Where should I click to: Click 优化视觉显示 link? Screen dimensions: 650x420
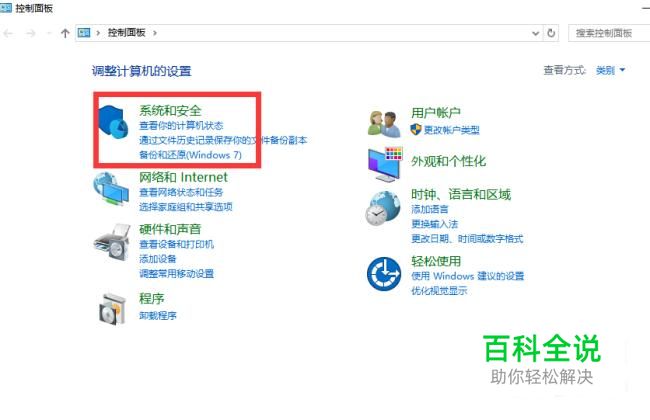(x=439, y=290)
